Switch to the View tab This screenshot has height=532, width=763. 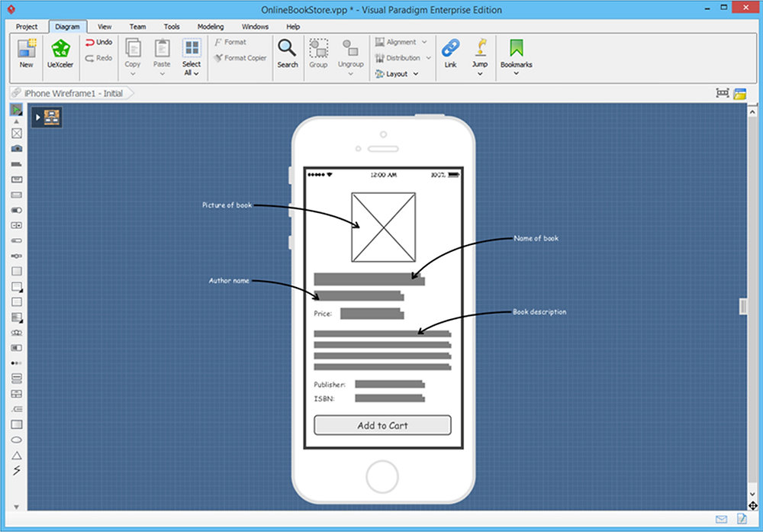click(x=104, y=27)
